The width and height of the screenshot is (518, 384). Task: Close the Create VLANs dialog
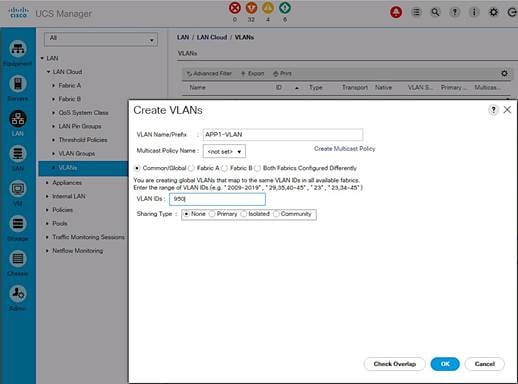[507, 110]
